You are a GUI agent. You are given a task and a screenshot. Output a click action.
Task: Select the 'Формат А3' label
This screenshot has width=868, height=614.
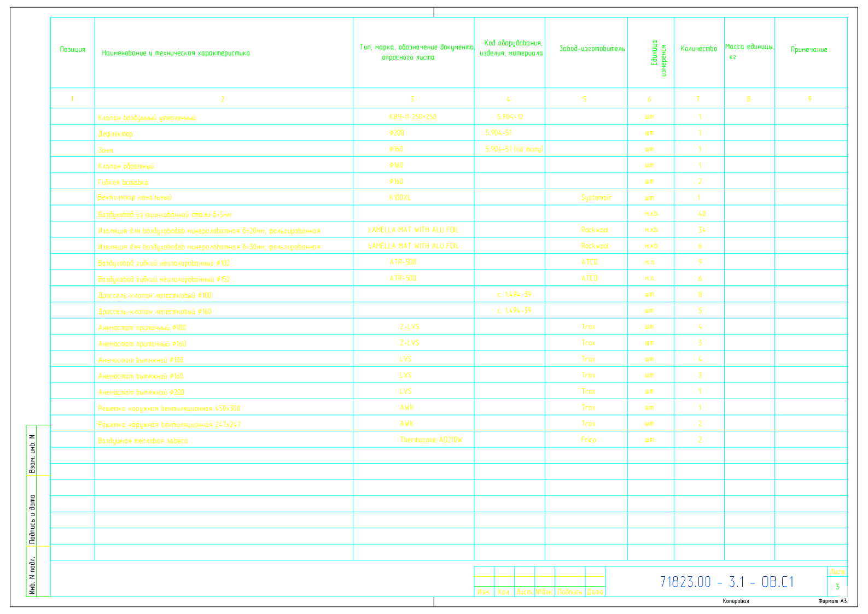[832, 601]
